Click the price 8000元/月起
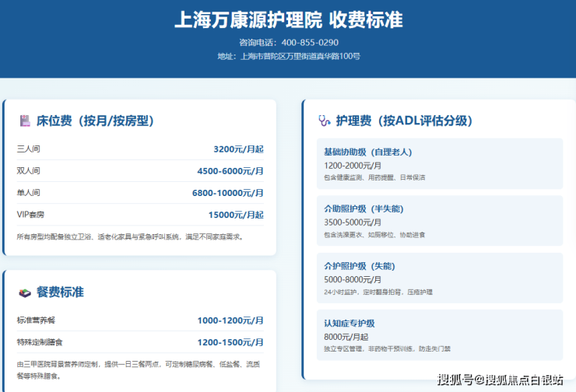 click(x=346, y=337)
